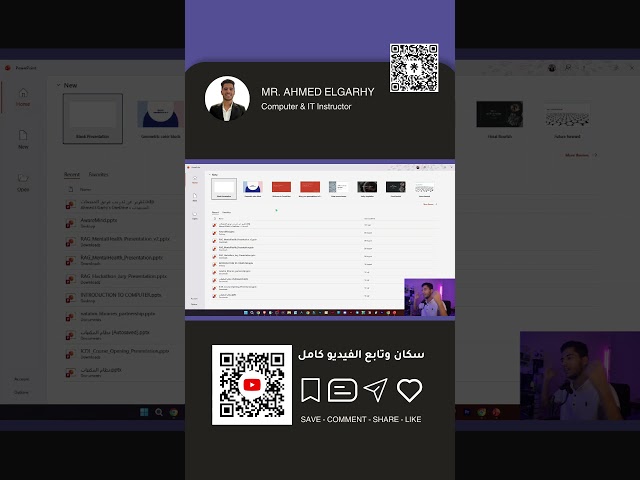
Task: Tap the Save bookmark icon in the overlay
Action: (311, 390)
